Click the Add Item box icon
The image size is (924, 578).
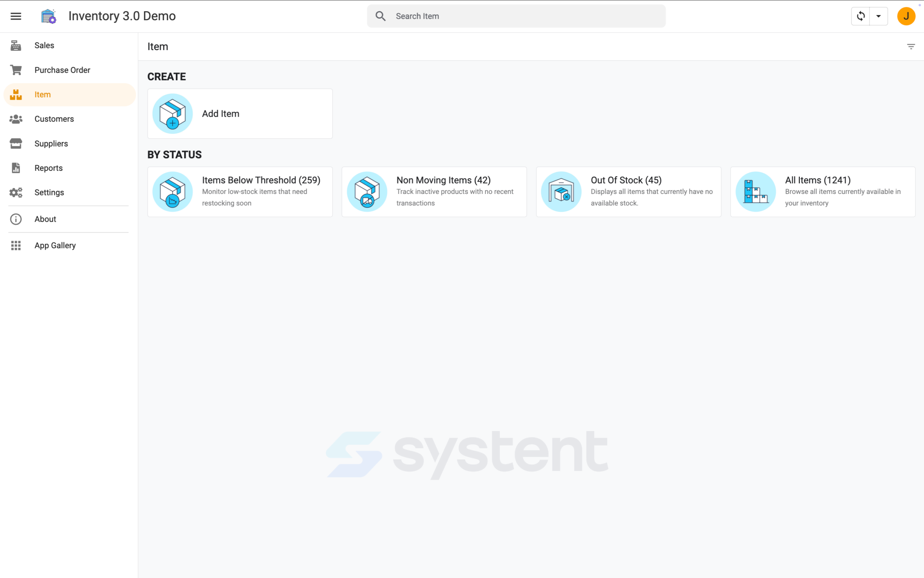(x=173, y=113)
